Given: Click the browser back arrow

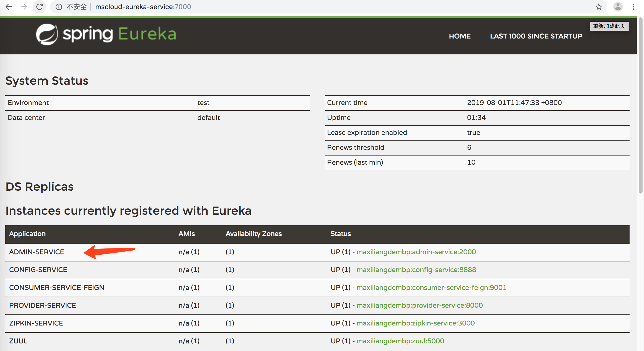Looking at the screenshot, I should (9, 7).
